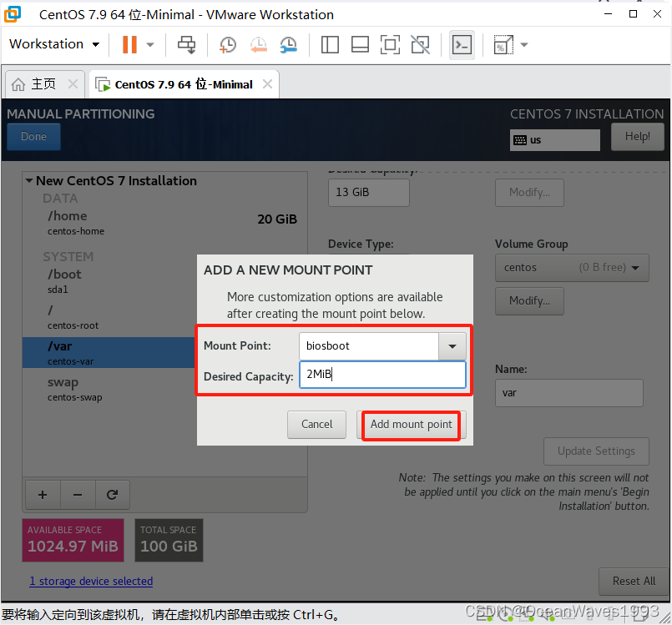Click the reload storage configuration icon

(113, 495)
